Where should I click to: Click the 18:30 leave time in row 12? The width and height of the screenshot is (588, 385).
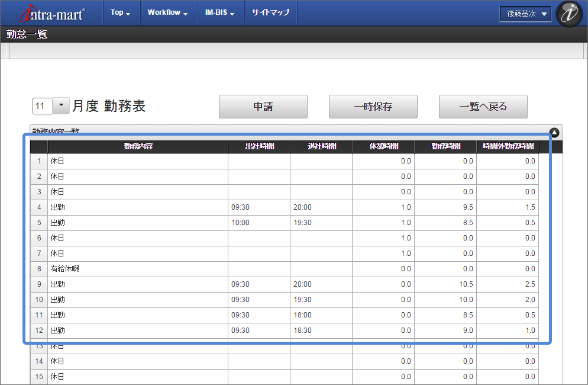click(302, 331)
